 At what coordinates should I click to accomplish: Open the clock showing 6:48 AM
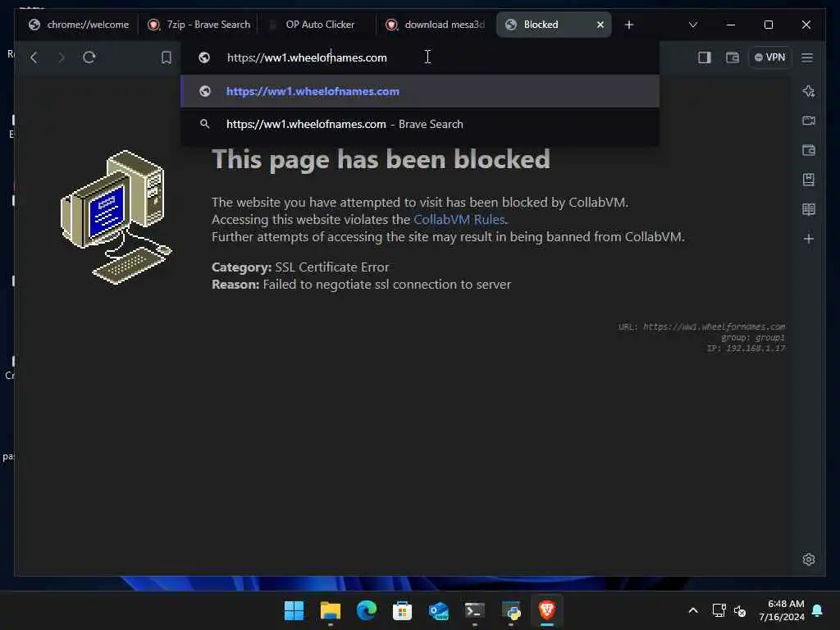point(782,610)
